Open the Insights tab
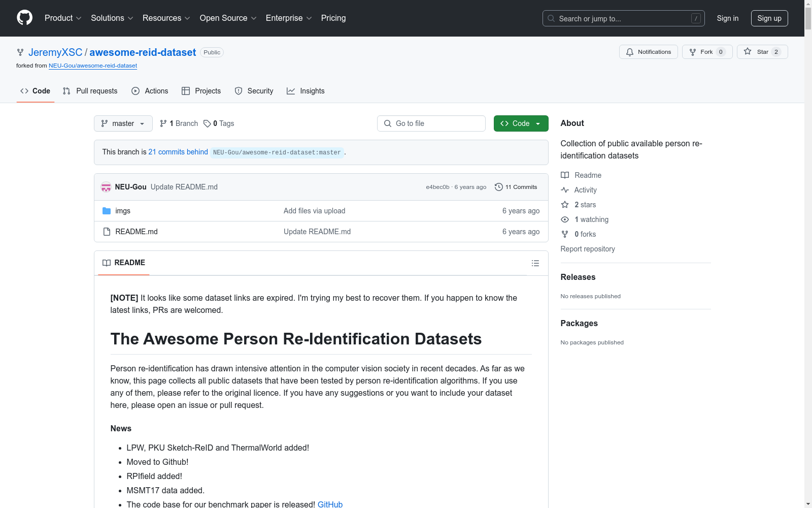812x508 pixels. click(306, 91)
